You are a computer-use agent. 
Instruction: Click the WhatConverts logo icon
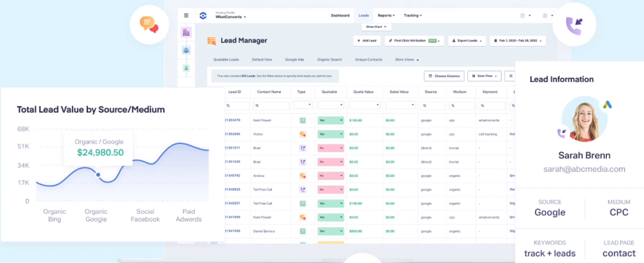(203, 15)
